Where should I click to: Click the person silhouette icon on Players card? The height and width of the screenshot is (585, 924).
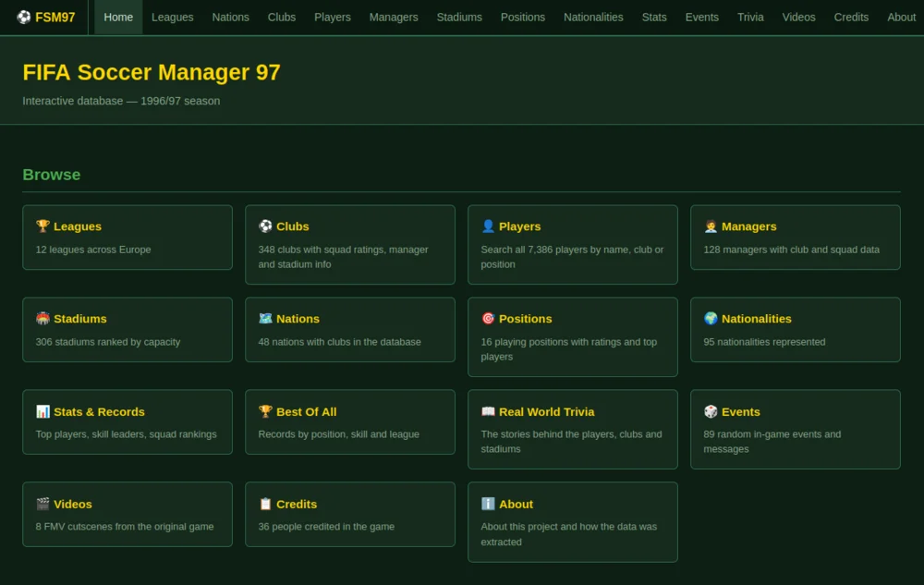click(x=488, y=226)
